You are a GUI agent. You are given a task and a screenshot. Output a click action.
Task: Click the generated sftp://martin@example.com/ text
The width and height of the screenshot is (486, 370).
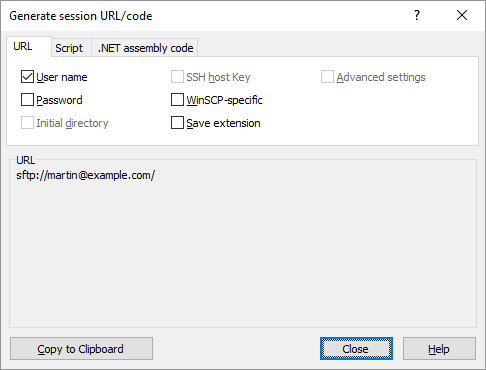[x=85, y=175]
